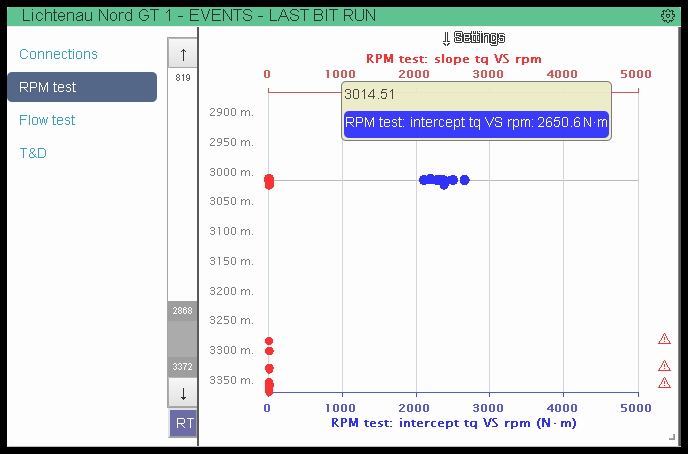Image resolution: width=688 pixels, height=454 pixels.
Task: Click the red point cluster at 3360 m
Action: pos(269,387)
